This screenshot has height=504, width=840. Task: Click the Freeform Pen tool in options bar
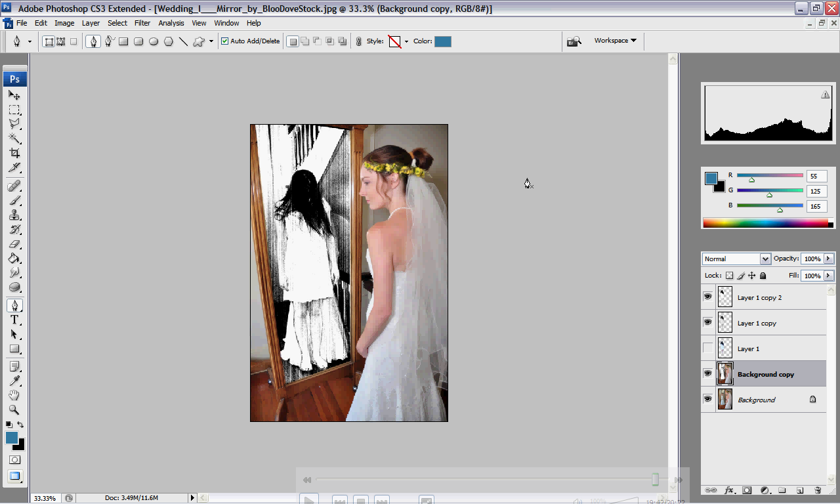tap(108, 41)
